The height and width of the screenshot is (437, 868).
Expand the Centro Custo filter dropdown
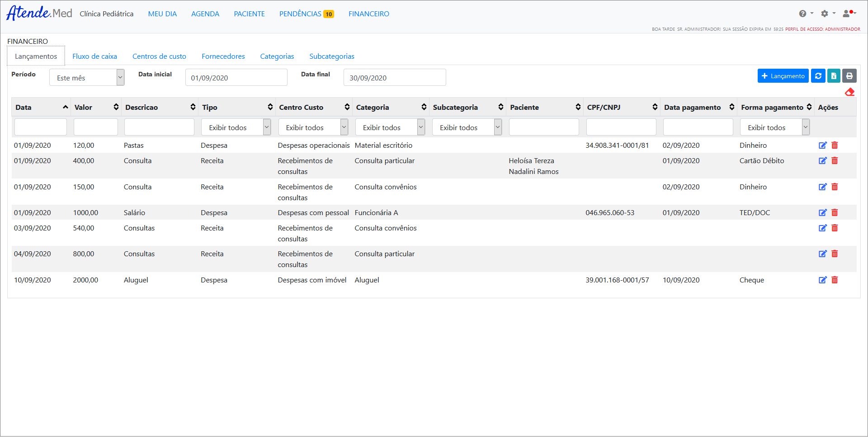(x=313, y=127)
